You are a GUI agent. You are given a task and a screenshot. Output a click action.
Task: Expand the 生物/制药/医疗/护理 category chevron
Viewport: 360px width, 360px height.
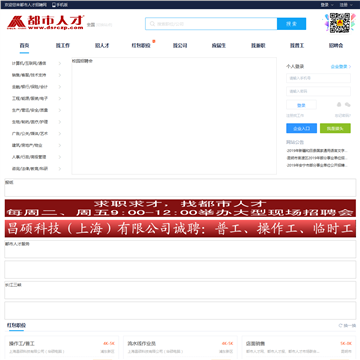click(60, 122)
